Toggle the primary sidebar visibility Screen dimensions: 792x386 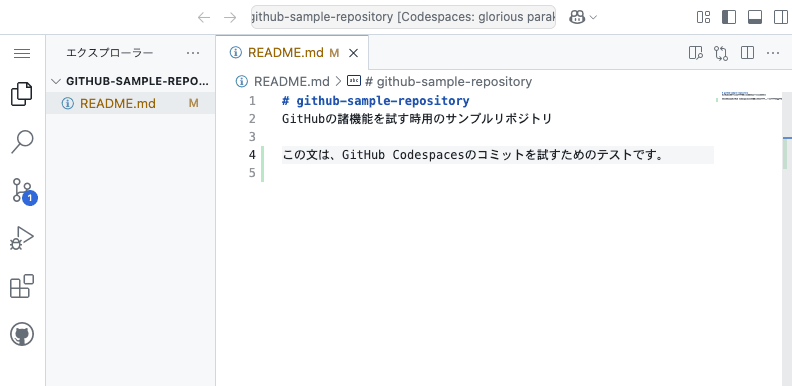coord(729,17)
